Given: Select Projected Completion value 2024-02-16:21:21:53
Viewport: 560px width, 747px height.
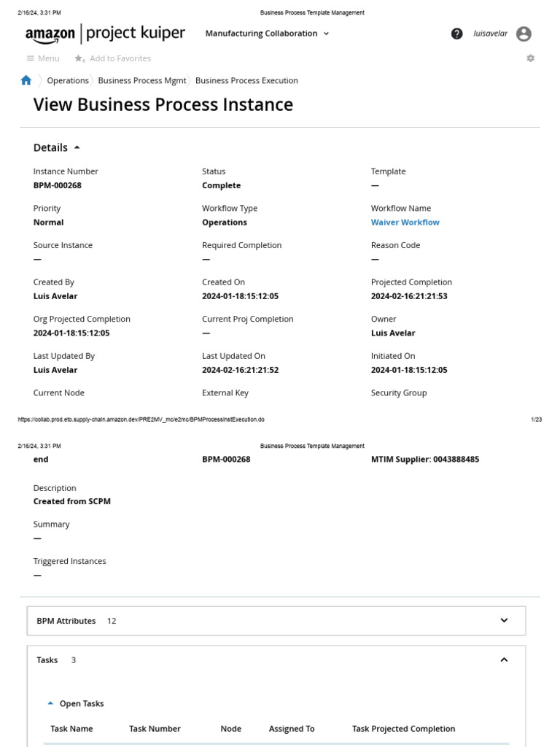Looking at the screenshot, I should coord(409,296).
